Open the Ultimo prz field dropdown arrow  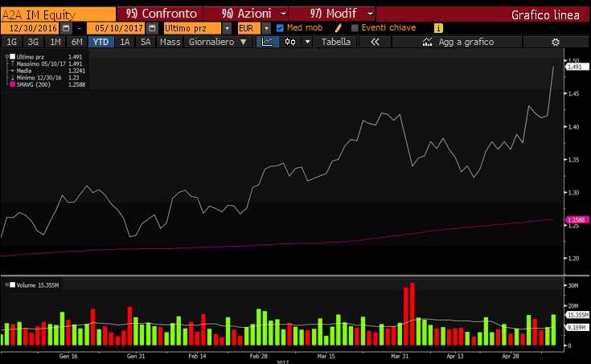click(227, 28)
